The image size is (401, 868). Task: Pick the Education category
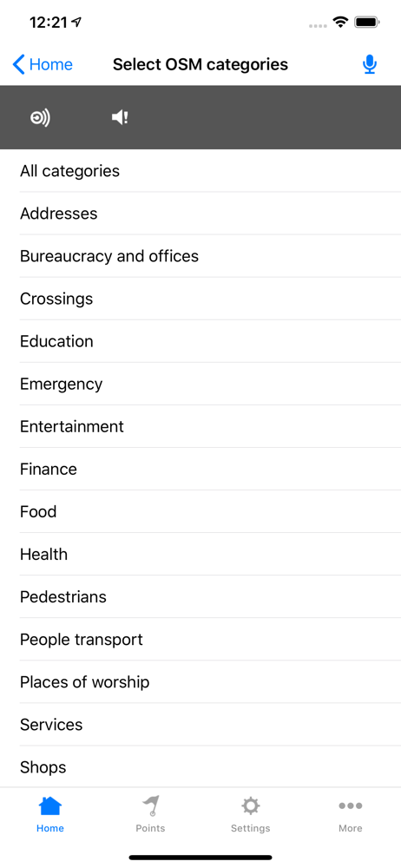pos(200,341)
